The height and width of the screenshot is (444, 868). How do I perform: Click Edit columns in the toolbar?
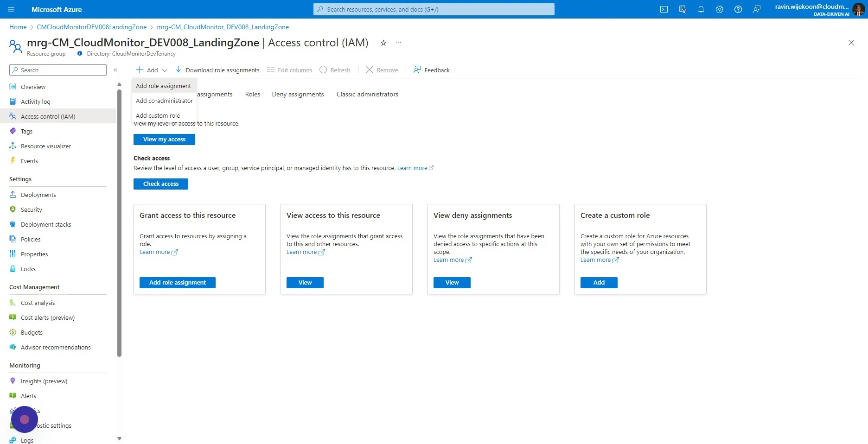pyautogui.click(x=289, y=70)
